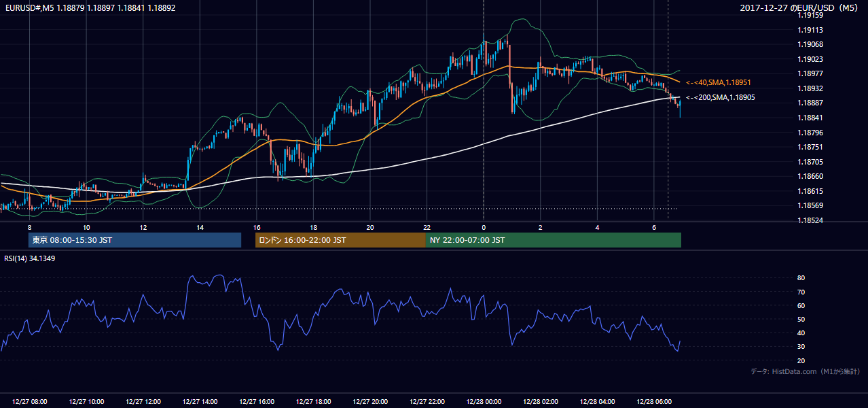This screenshot has width=868, height=408.
Task: Click price level 1.19159 on the axis
Action: 810,15
